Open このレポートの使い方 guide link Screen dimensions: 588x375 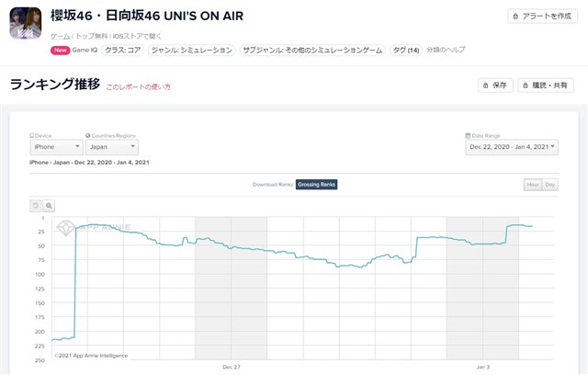(139, 87)
